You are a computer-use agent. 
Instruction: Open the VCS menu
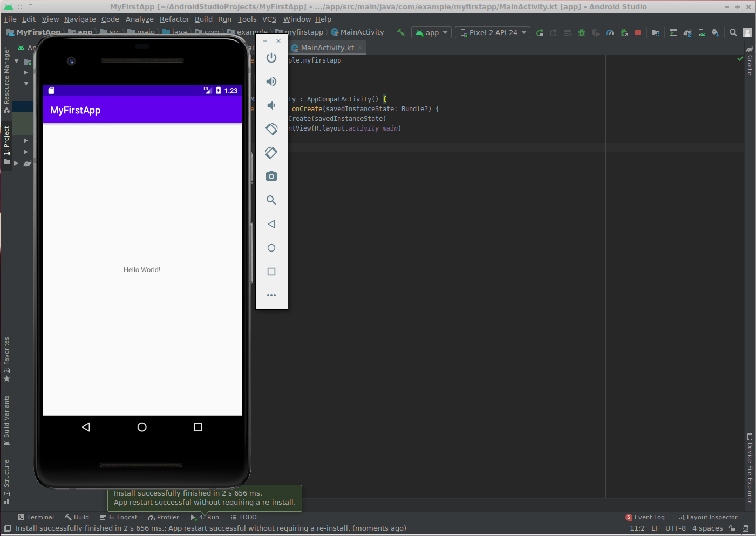pos(269,19)
